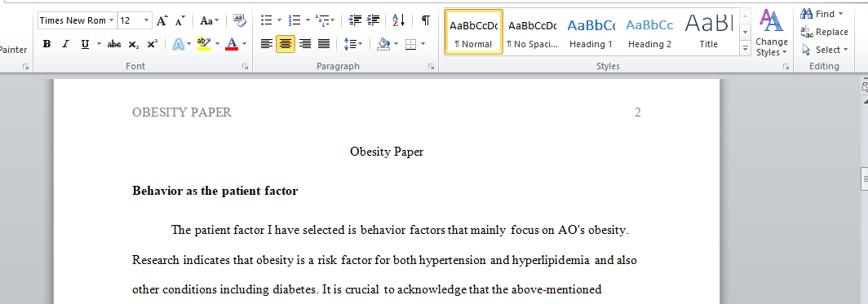
Task: Click Find binoculars icon
Action: [x=807, y=14]
